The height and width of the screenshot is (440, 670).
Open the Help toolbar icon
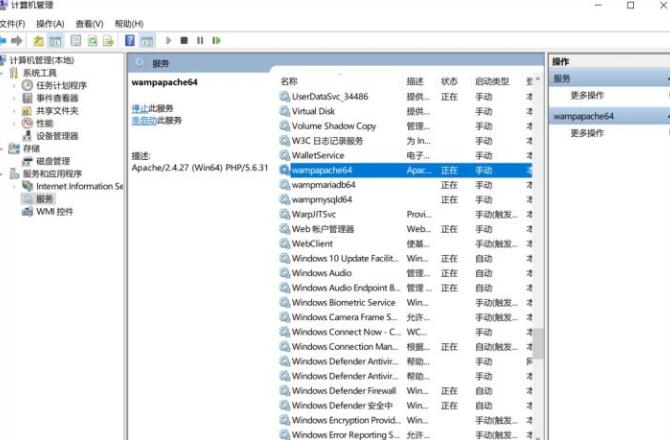130,41
